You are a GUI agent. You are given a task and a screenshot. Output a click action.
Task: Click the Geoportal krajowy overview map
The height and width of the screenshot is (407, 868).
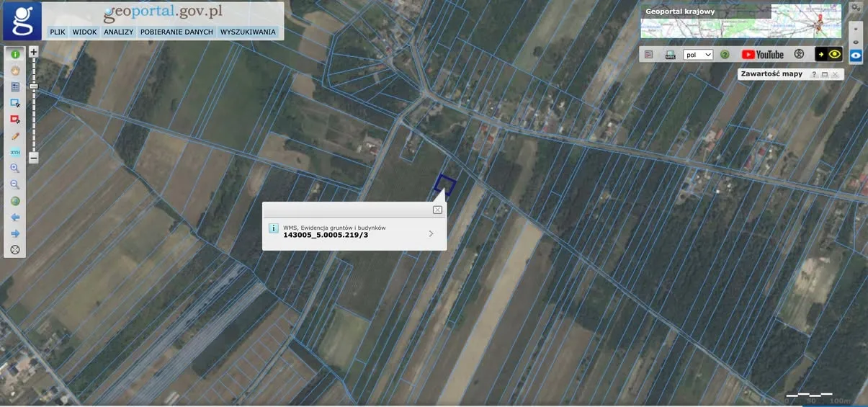741,21
